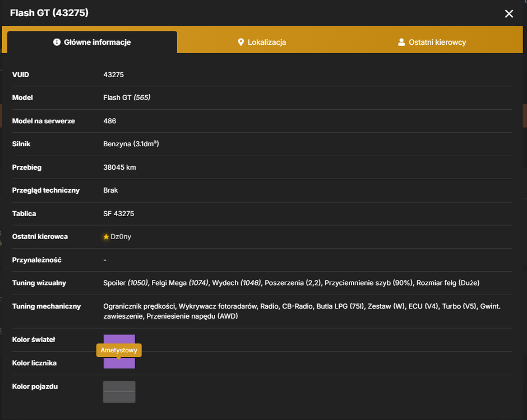527x420 pixels.
Task: Click the map pin icon on Lokalizacja
Action: (241, 42)
